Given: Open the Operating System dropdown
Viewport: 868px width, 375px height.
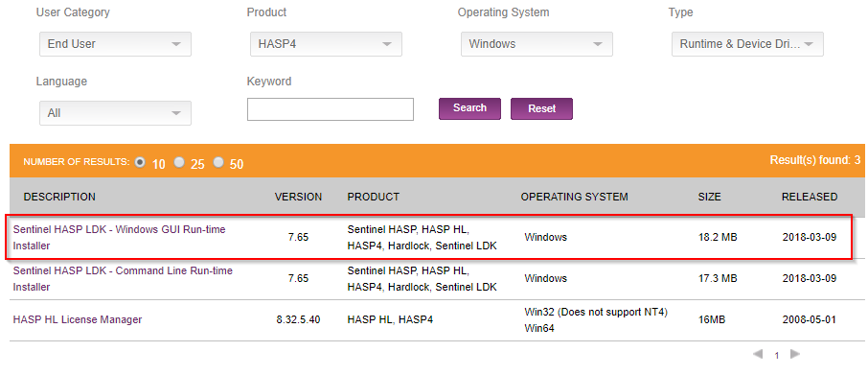Looking at the screenshot, I should coord(537,44).
